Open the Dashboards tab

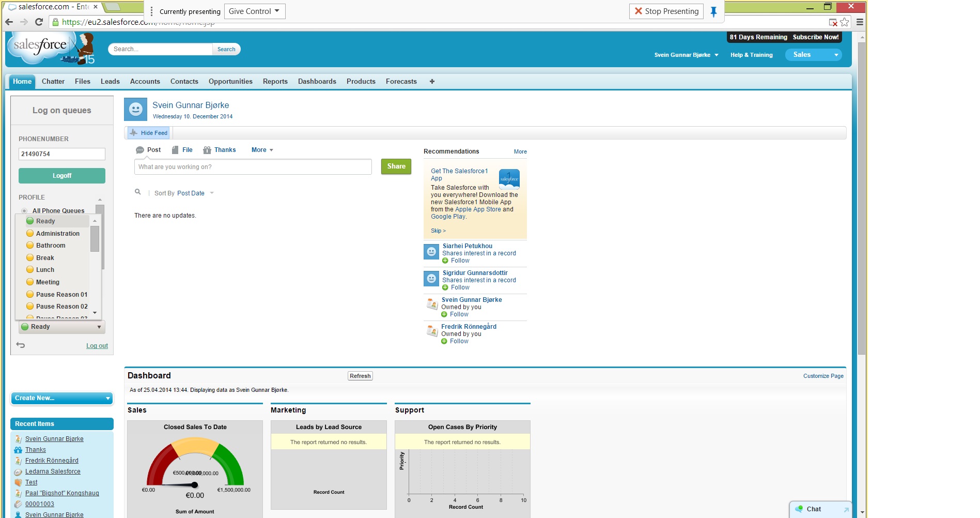click(317, 82)
